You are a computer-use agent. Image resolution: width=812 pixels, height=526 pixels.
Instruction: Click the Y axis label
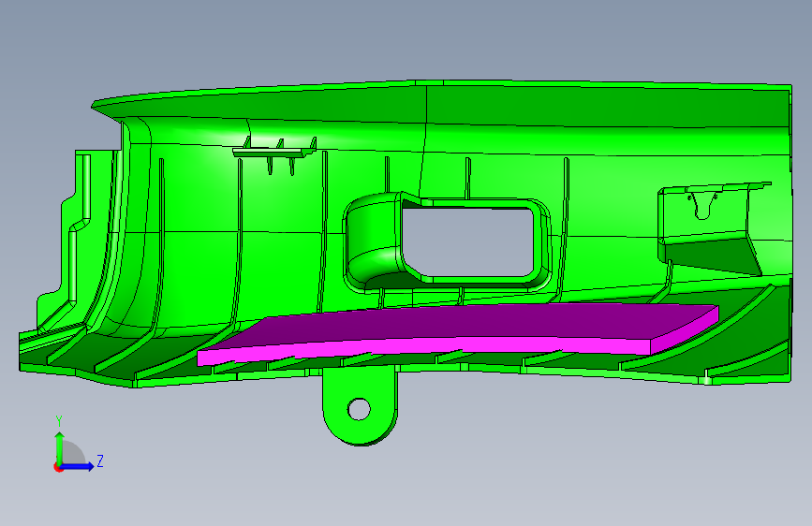click(59, 421)
